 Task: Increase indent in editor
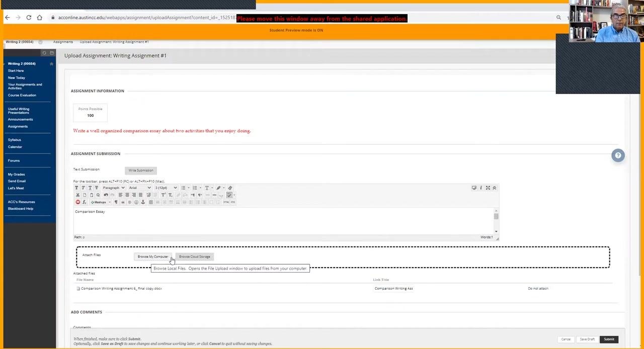(x=148, y=195)
